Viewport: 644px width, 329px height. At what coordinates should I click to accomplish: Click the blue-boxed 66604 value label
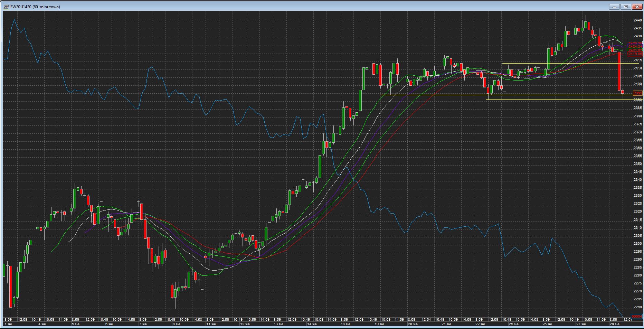tap(637, 317)
